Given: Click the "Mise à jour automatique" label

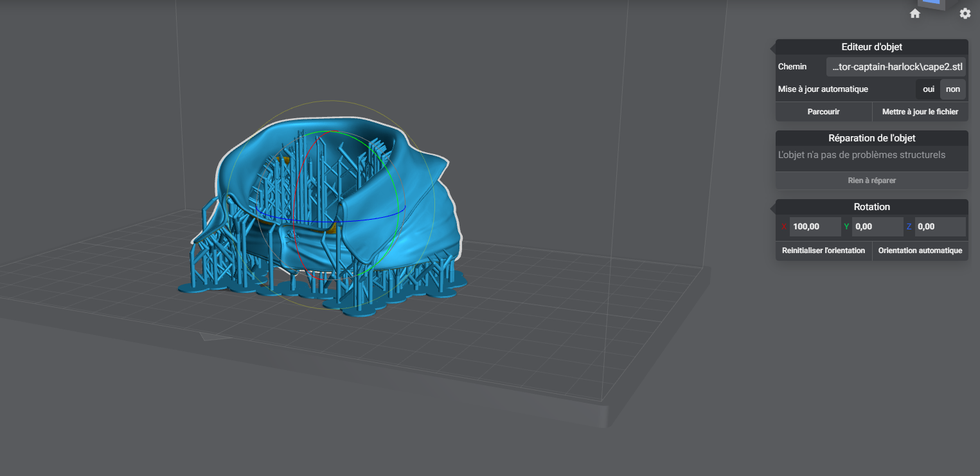Looking at the screenshot, I should click(823, 89).
